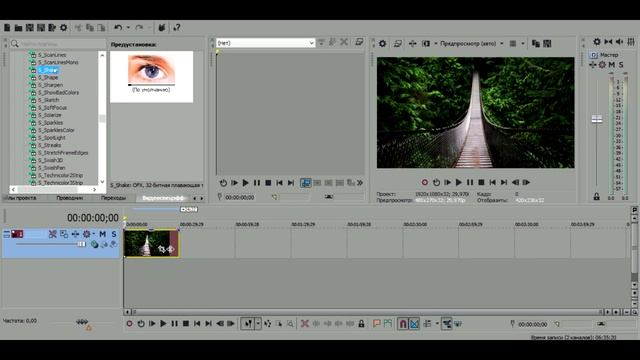Open video preview properties gear
The width and height of the screenshot is (640, 360).
tap(382, 43)
